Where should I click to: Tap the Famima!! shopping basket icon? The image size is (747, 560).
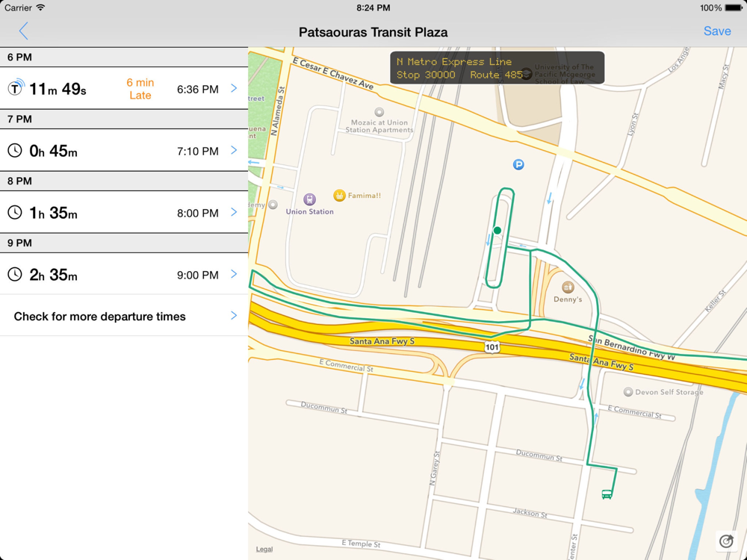click(x=339, y=195)
